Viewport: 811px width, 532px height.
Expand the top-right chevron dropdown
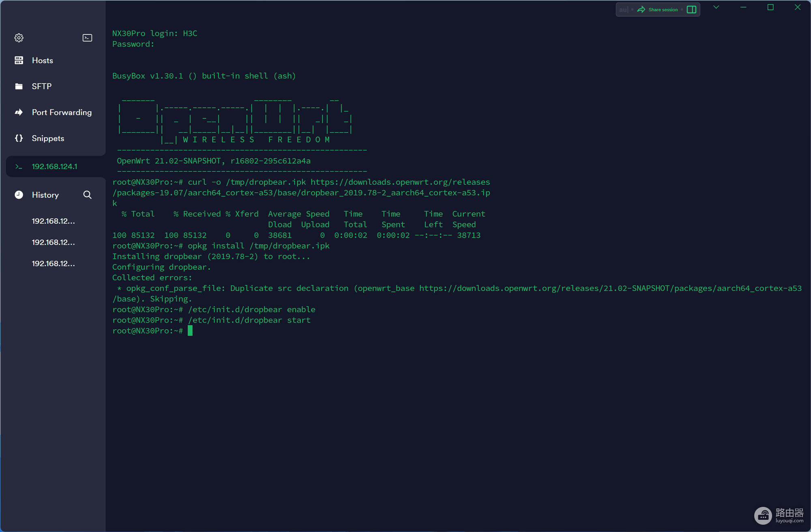tap(716, 7)
